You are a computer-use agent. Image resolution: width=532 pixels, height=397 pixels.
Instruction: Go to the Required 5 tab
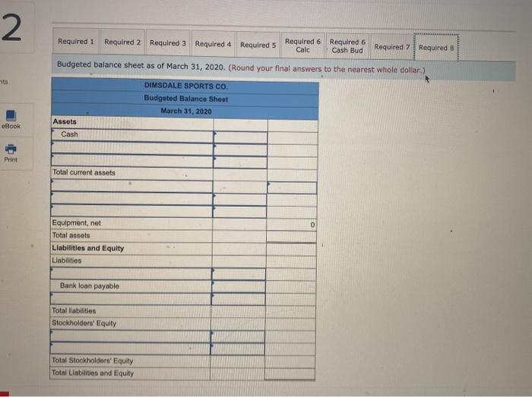(x=258, y=45)
